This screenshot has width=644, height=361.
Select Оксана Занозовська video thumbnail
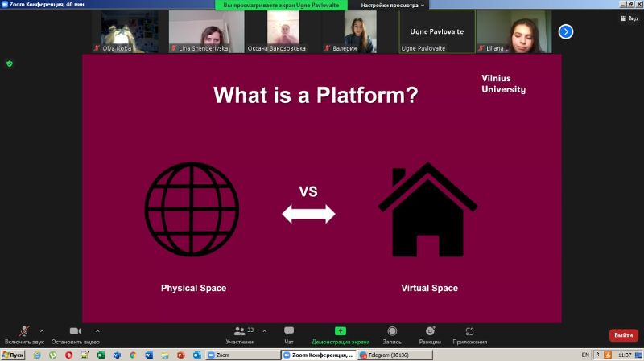(283, 31)
